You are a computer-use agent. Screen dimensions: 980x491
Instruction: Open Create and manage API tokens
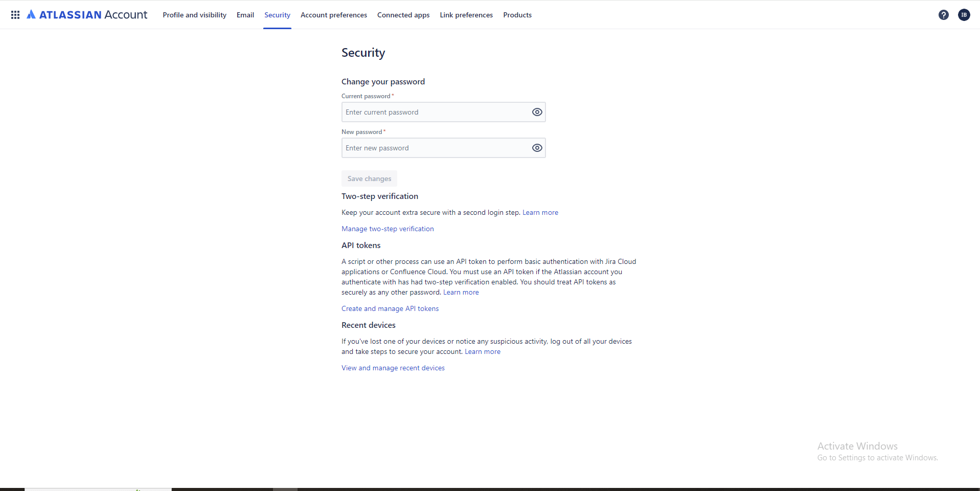coord(390,308)
